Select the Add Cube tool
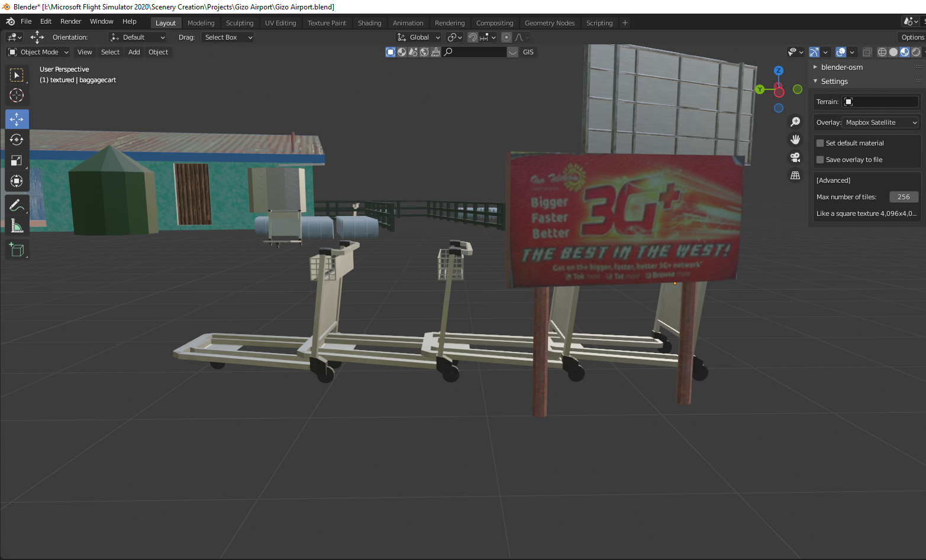The image size is (926, 560). pos(17,250)
